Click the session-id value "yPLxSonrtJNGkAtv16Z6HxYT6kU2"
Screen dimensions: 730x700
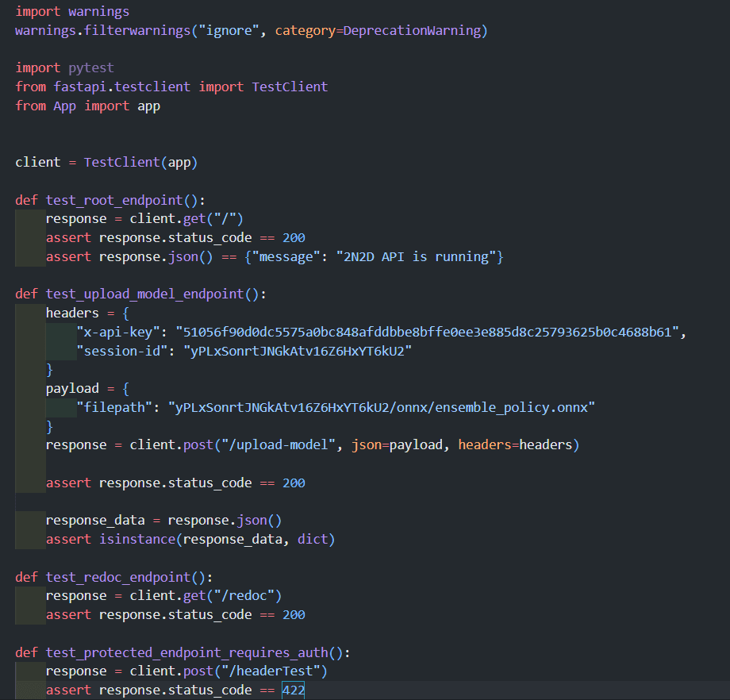298,351
